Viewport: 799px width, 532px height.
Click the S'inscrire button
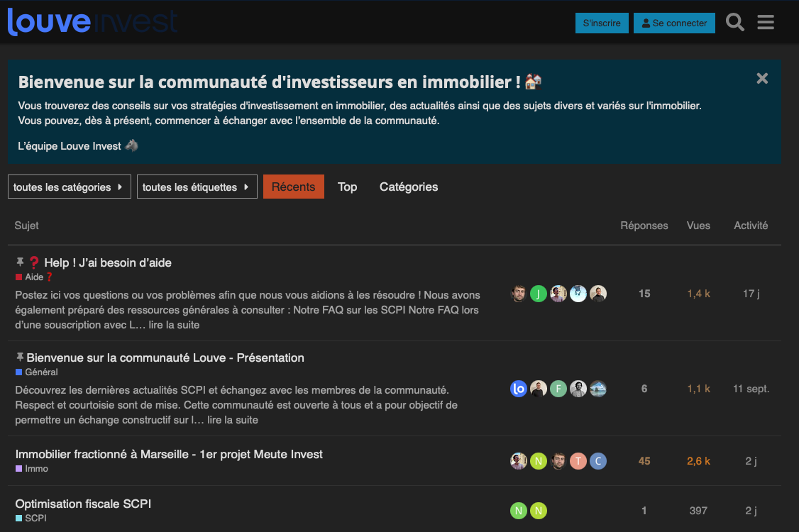point(602,23)
